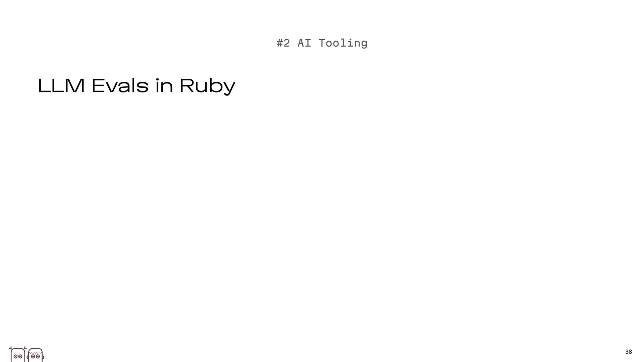
Task: Click the word "Tooling" in the section label
Action: pos(343,44)
